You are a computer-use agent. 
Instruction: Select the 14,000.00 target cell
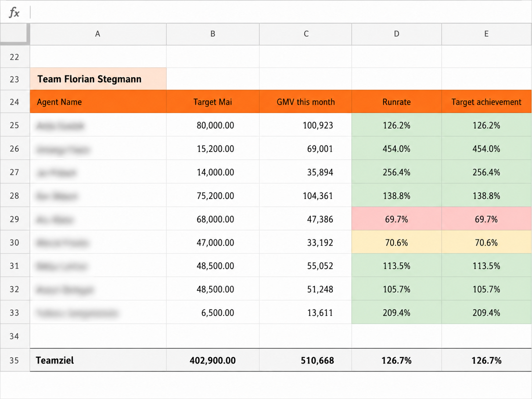[x=213, y=172]
